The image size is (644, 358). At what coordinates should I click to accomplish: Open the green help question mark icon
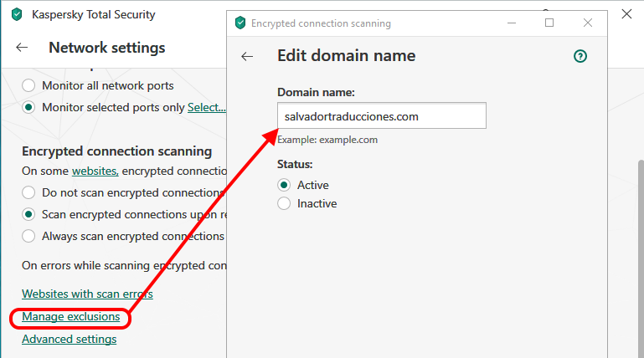(580, 56)
